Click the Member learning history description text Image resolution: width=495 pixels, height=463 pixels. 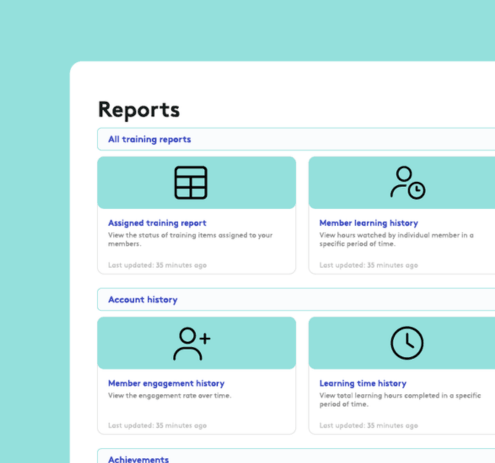point(396,239)
